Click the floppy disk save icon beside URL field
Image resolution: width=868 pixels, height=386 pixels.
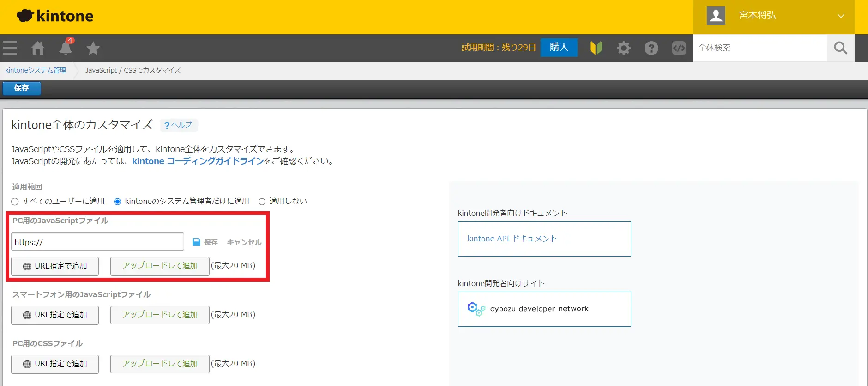pyautogui.click(x=196, y=242)
